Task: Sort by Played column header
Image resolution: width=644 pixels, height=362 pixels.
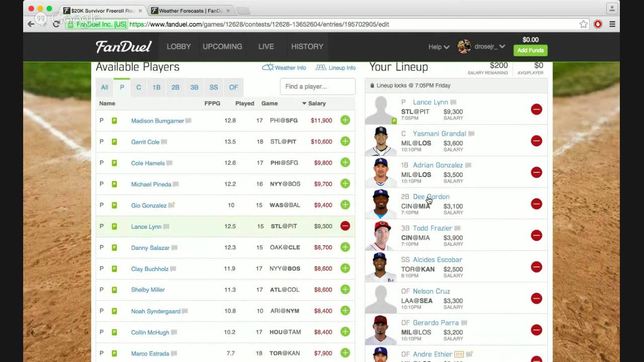Action: click(245, 103)
